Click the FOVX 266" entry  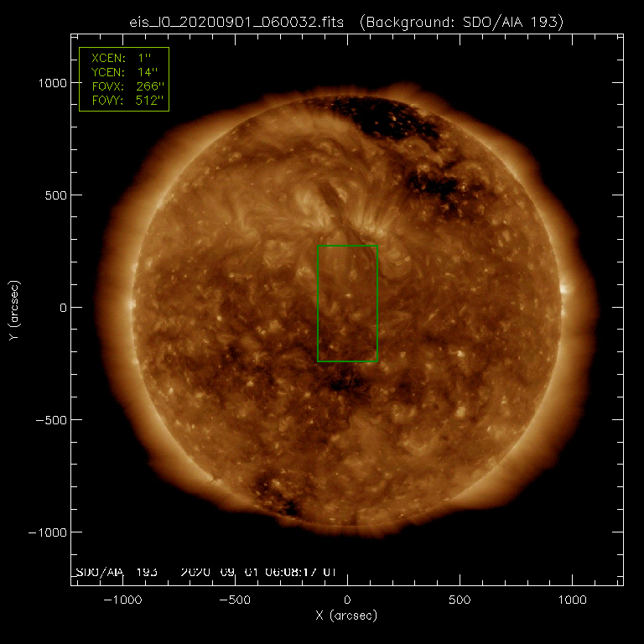coord(125,86)
